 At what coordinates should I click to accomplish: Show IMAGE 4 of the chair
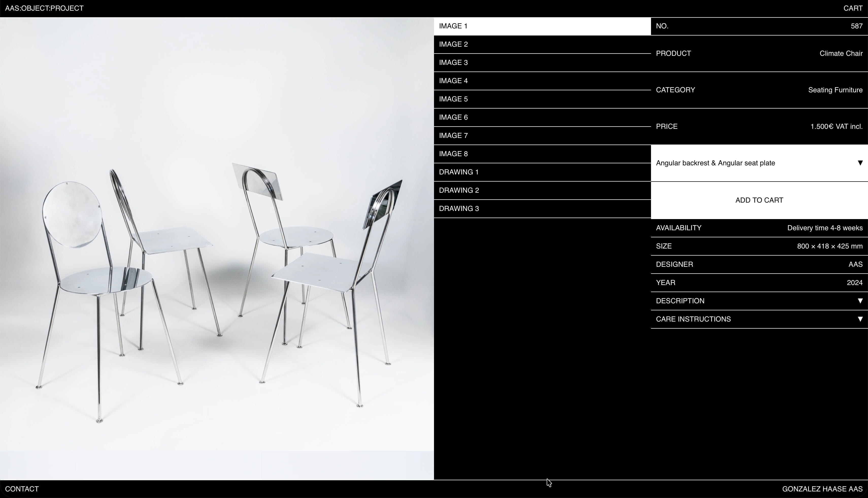453,81
